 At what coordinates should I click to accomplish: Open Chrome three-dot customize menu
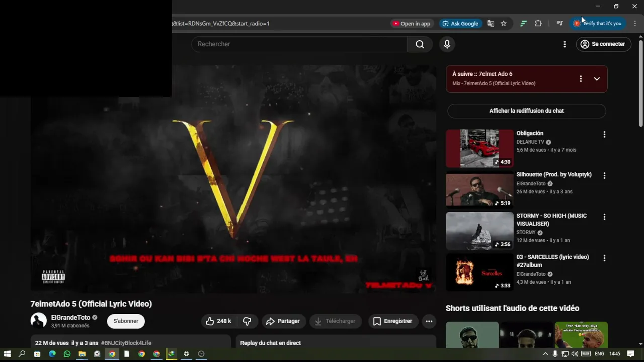[x=635, y=23]
